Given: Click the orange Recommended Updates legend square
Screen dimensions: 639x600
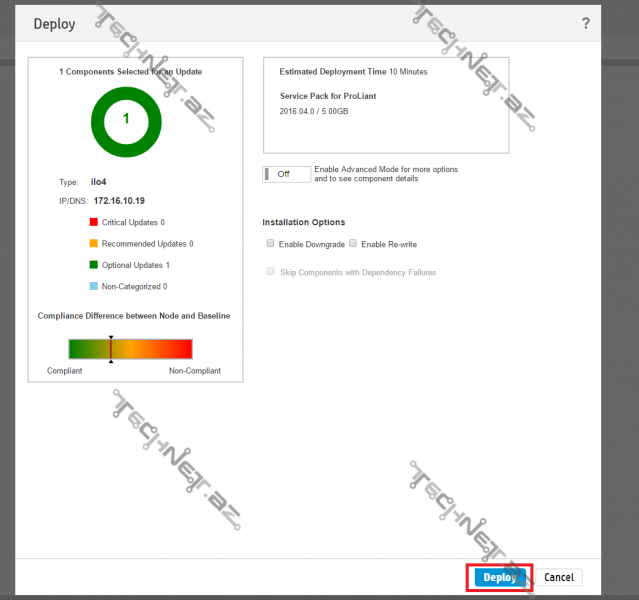Looking at the screenshot, I should click(x=93, y=243).
